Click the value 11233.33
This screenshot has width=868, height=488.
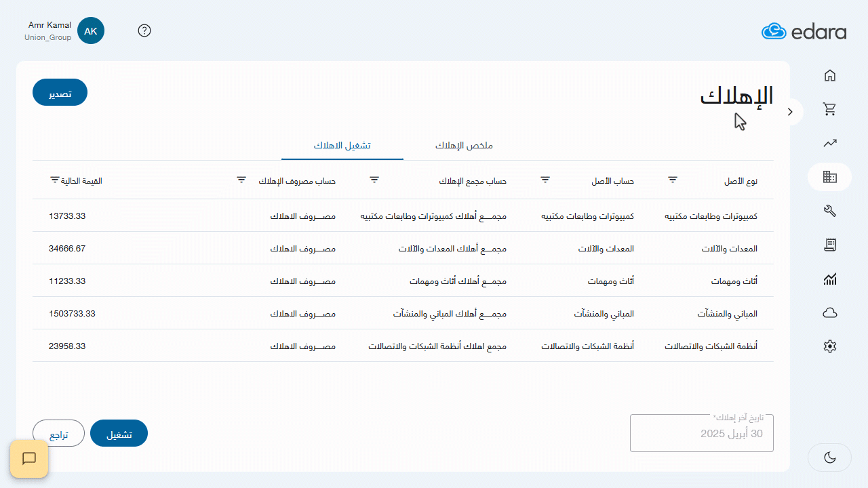(x=67, y=281)
